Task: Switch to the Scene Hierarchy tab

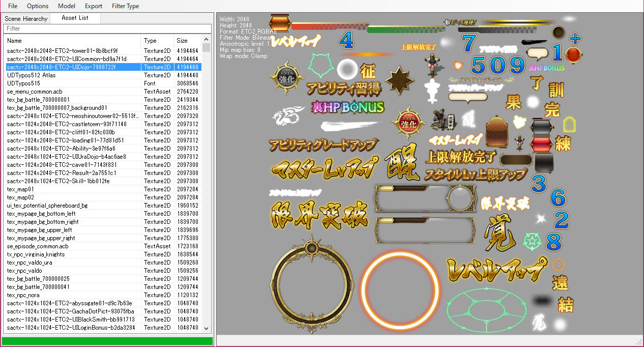Action: click(26, 18)
